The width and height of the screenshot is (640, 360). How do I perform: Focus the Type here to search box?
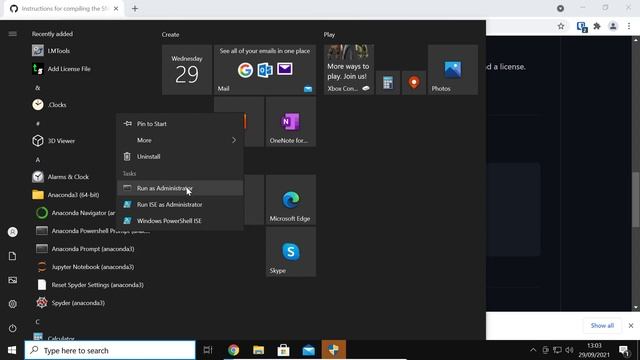(x=110, y=350)
